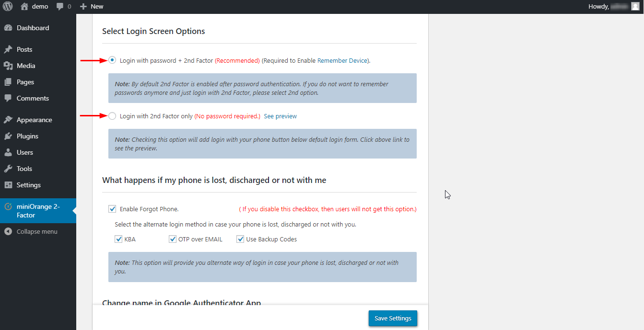Screen dimensions: 644x330
Task: Open the Remember Device link
Action: [343, 61]
